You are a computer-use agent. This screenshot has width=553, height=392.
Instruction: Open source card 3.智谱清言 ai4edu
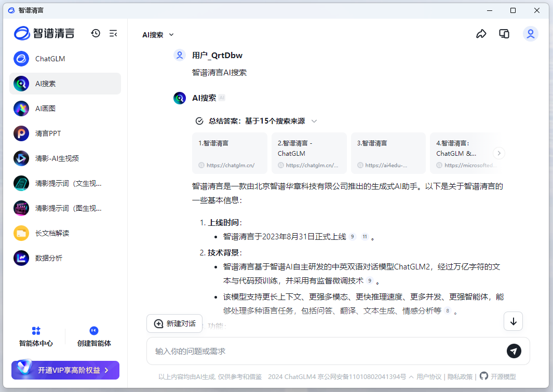pos(388,153)
